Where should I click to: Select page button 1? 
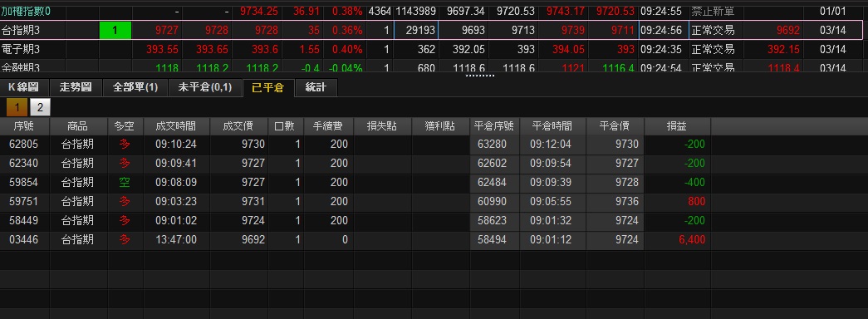coord(17,107)
